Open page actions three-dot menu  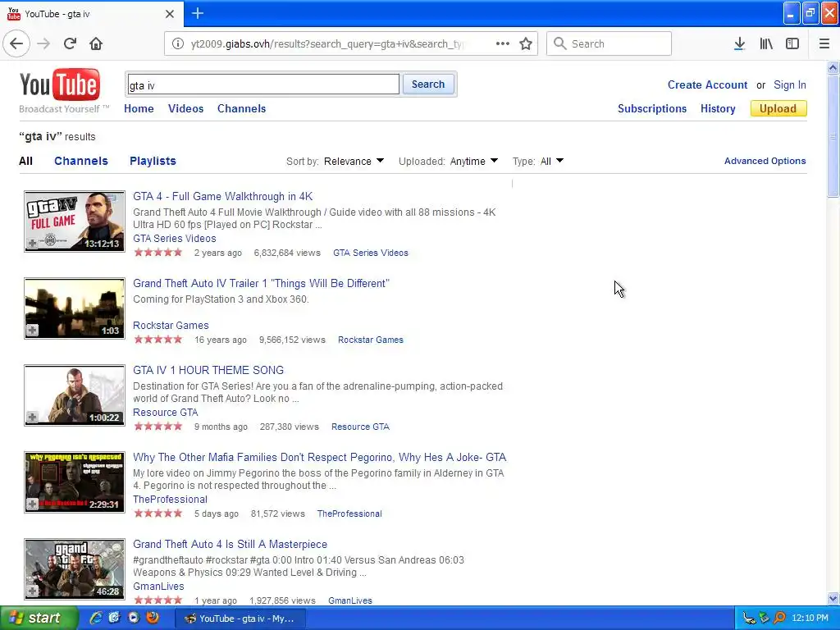click(x=503, y=43)
